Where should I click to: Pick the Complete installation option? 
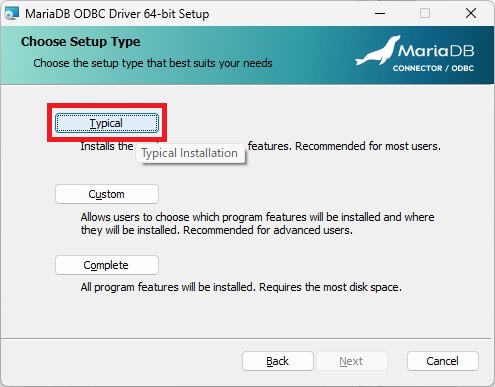[107, 265]
